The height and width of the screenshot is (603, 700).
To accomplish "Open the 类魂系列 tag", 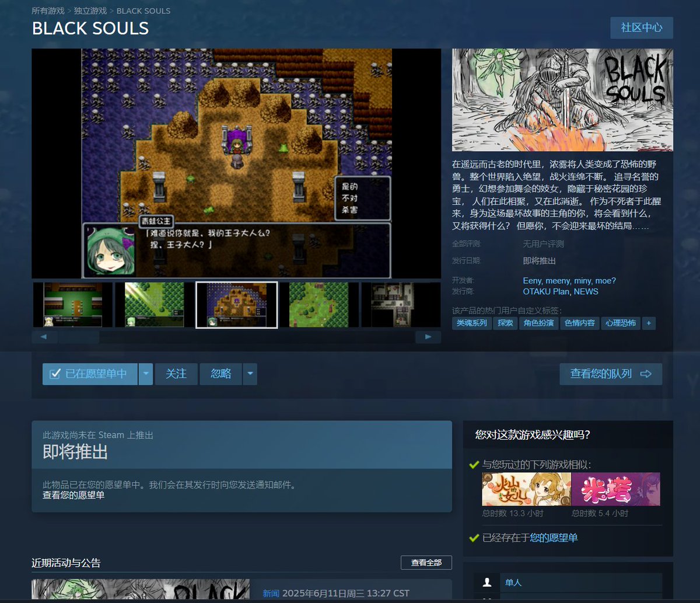I will 471,323.
